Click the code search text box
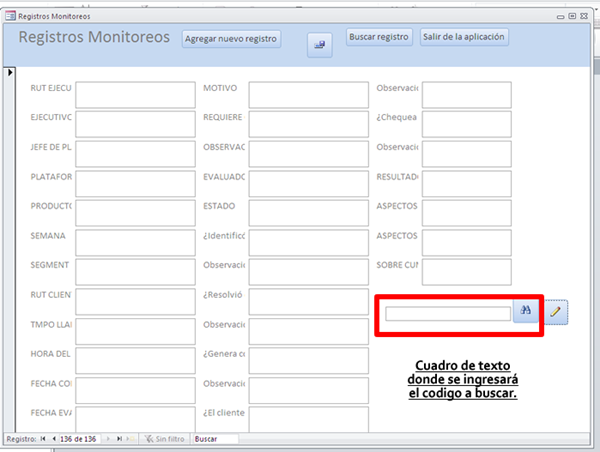 pos(448,314)
